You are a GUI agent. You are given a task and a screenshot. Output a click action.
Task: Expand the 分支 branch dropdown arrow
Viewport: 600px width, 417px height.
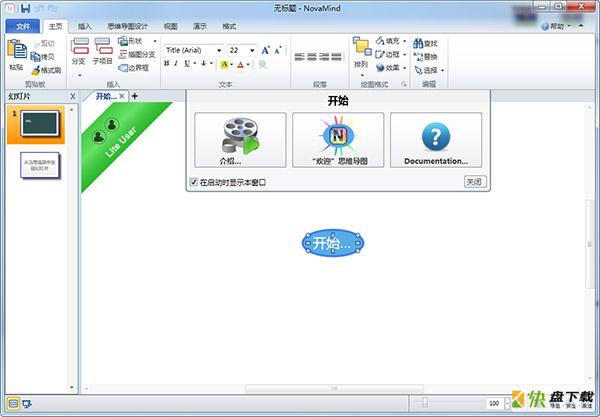80,75
